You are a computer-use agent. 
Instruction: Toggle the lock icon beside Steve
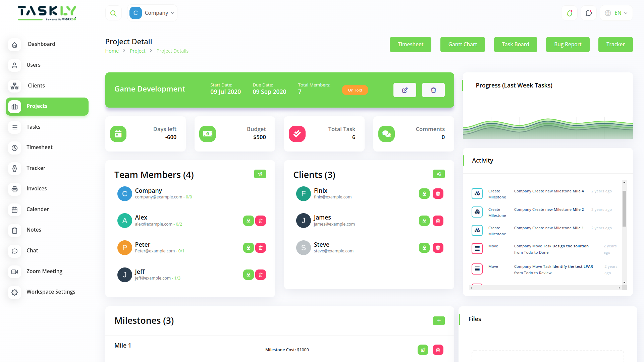coord(424,247)
